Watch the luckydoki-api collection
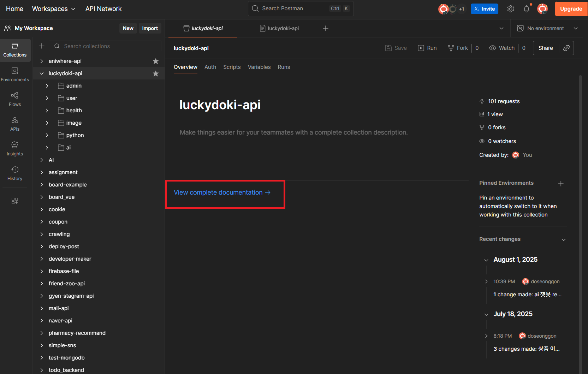The image size is (588, 374). click(x=502, y=48)
